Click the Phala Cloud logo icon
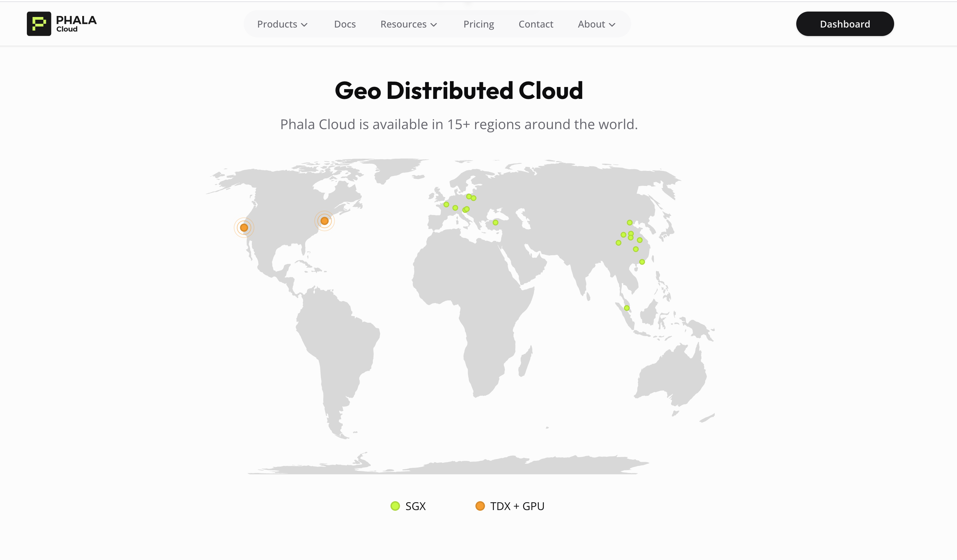 [x=39, y=23]
